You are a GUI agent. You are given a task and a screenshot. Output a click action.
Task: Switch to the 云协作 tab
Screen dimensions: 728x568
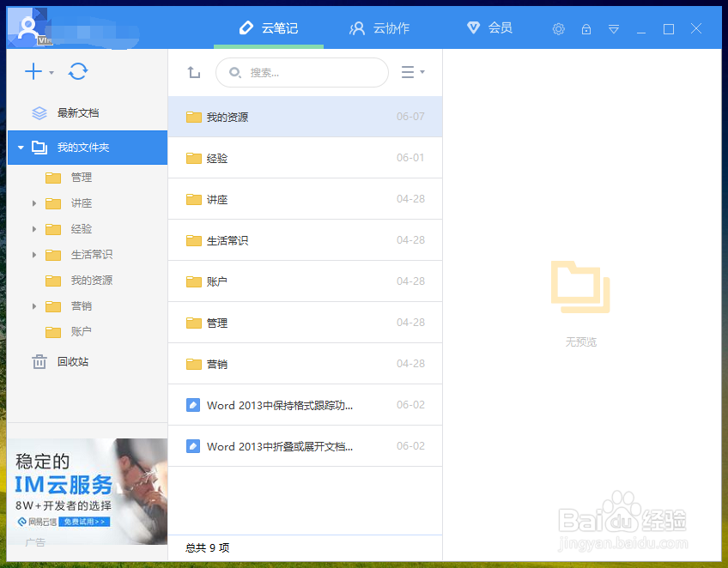point(379,27)
